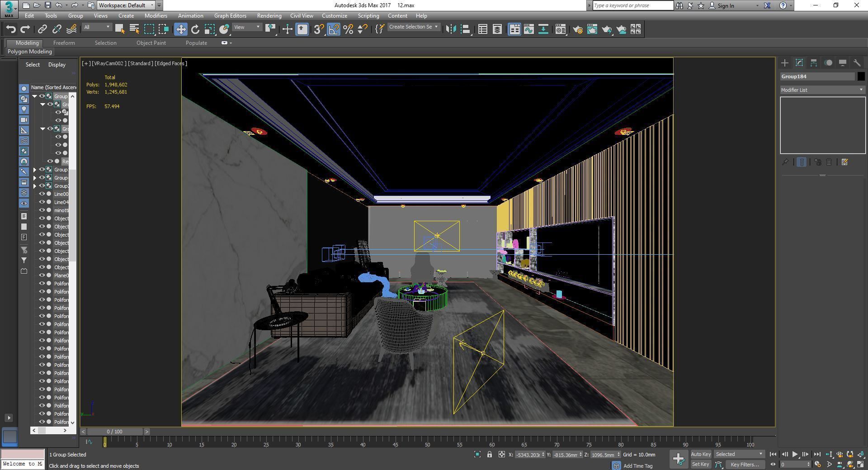This screenshot has height=470, width=868.
Task: Toggle the Ribbon display button
Action: tap(514, 29)
